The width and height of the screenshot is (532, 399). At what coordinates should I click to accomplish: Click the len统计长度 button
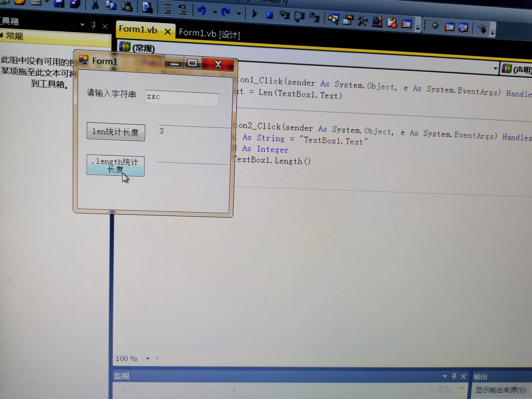(x=116, y=132)
